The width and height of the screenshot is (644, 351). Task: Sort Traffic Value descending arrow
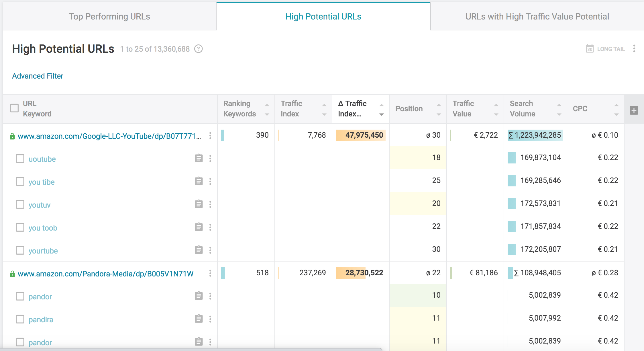[496, 115]
